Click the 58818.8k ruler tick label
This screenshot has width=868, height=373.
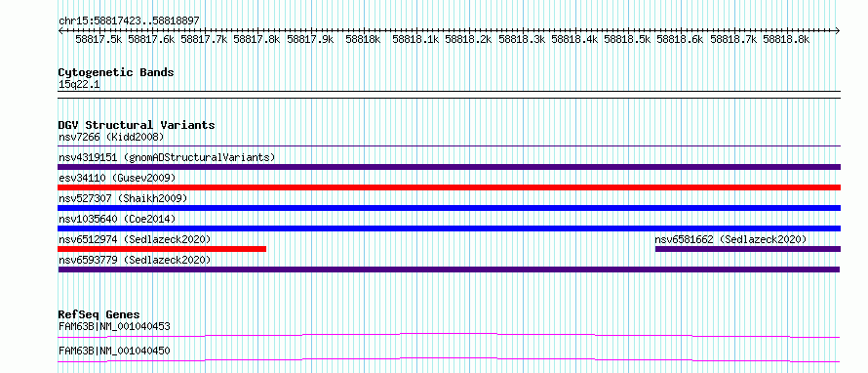[786, 39]
